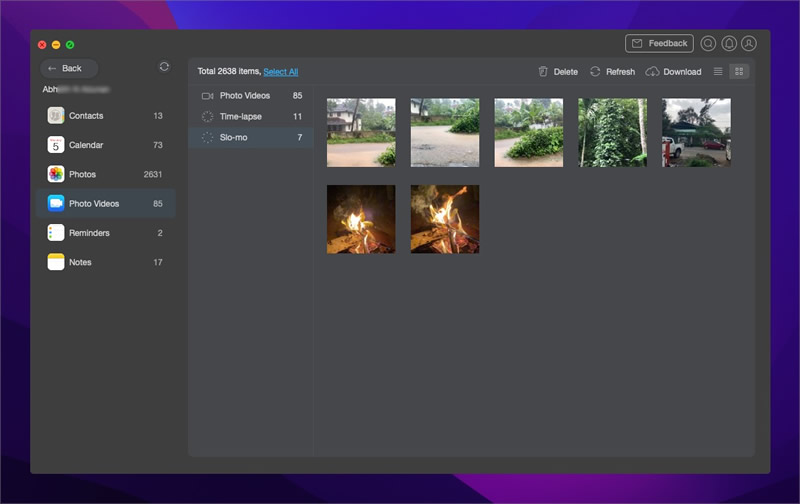Image resolution: width=800 pixels, height=504 pixels.
Task: Click the Feedback button
Action: (659, 43)
